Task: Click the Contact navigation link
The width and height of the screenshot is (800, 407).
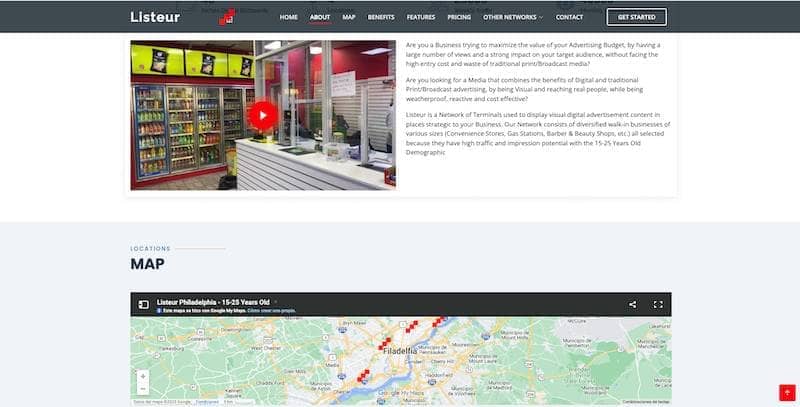Action: point(569,17)
